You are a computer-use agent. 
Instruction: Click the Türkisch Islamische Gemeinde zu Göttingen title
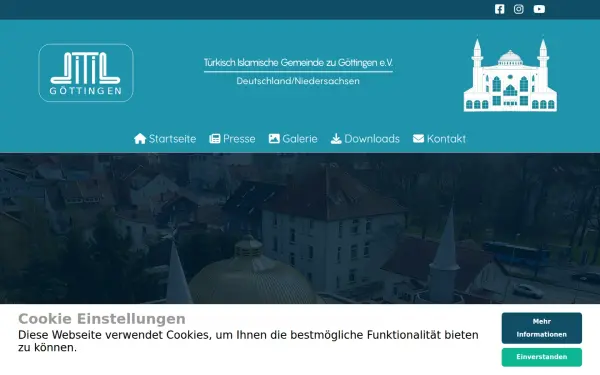click(298, 63)
